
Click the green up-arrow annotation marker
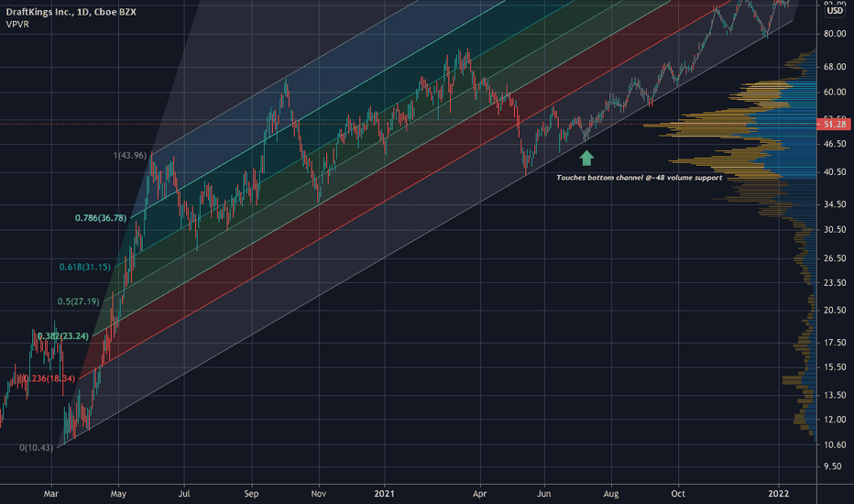(x=586, y=158)
